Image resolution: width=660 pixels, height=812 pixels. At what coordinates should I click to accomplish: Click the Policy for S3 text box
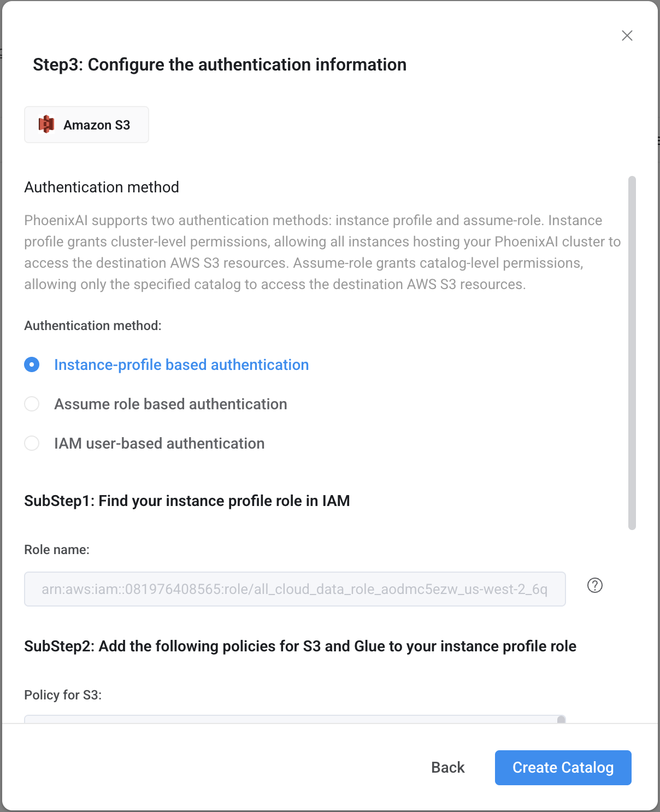[295, 719]
